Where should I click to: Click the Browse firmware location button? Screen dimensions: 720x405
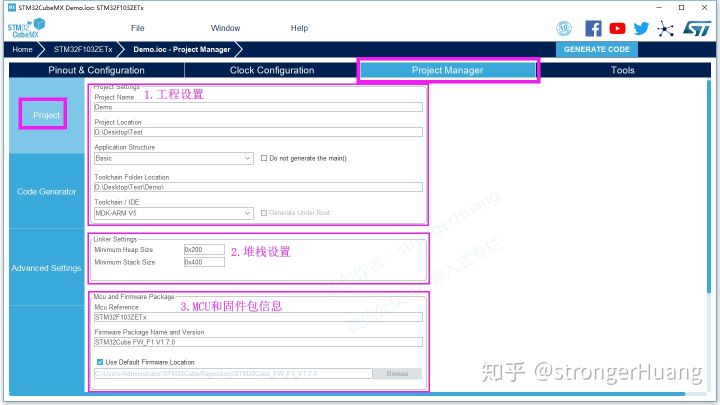pos(397,373)
